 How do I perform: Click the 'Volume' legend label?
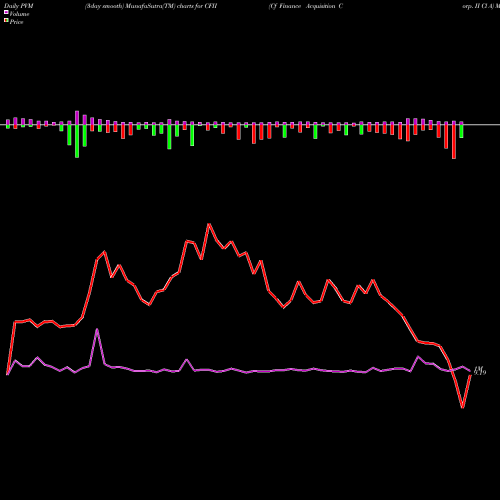click(19, 14)
